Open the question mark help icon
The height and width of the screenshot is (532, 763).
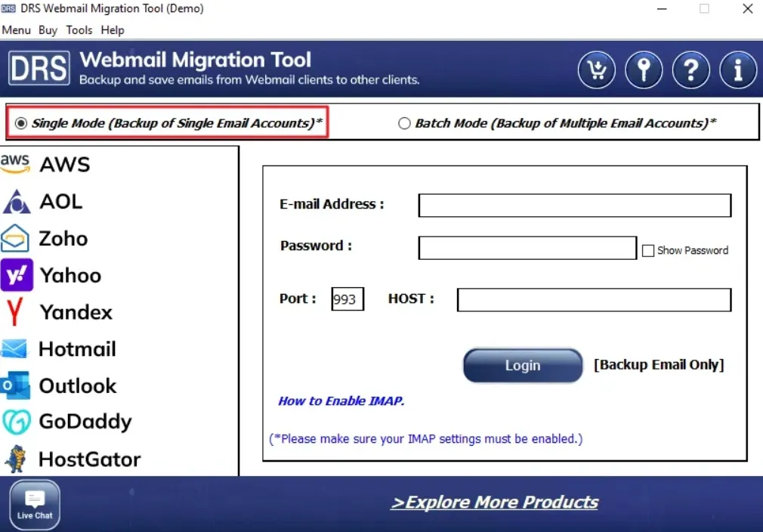(690, 71)
